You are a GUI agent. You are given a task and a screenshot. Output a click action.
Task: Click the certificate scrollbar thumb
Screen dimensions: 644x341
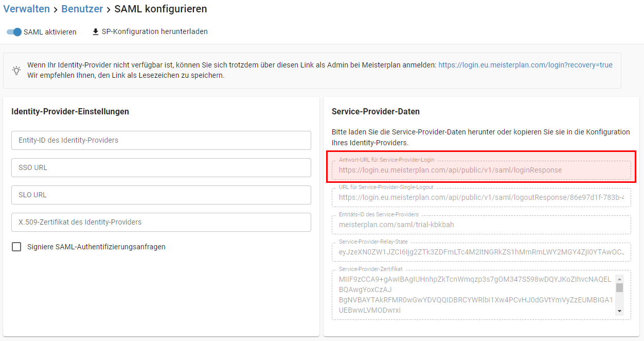pyautogui.click(x=619, y=287)
